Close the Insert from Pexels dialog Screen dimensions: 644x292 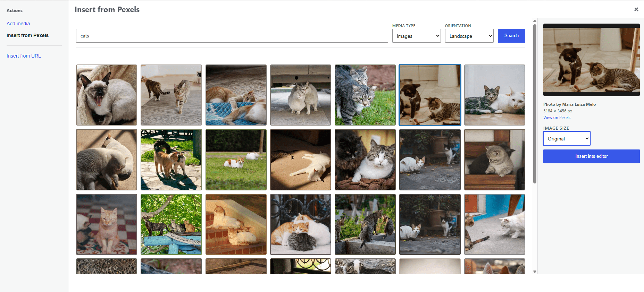click(x=636, y=9)
